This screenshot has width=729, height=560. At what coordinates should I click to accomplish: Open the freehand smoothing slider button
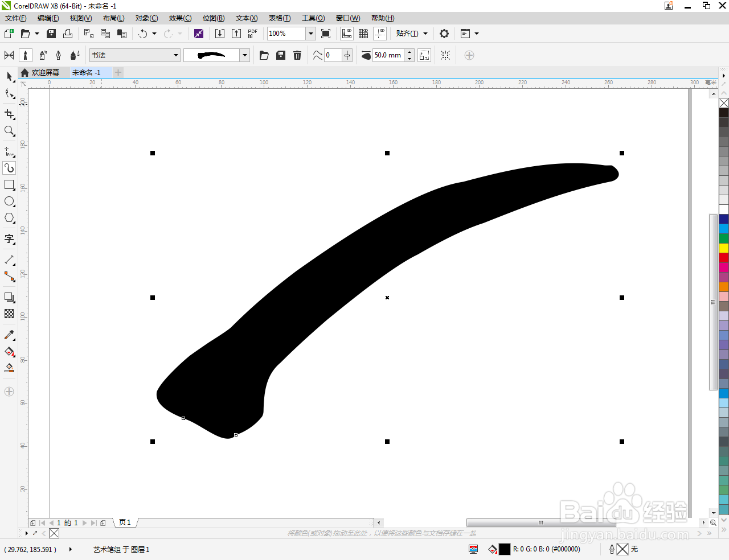point(347,55)
